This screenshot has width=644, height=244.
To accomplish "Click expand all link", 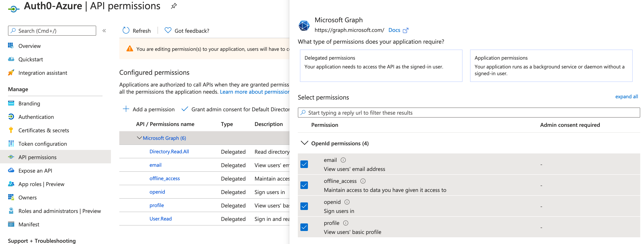I will point(627,97).
